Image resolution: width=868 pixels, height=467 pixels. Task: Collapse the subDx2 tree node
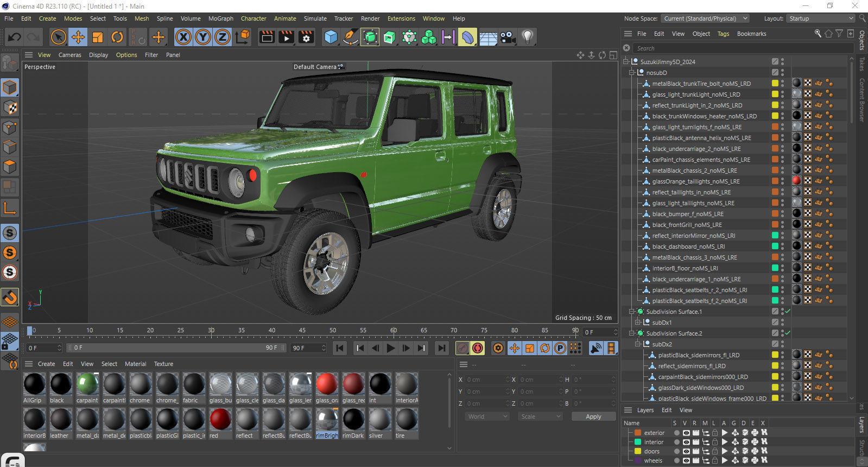click(638, 344)
